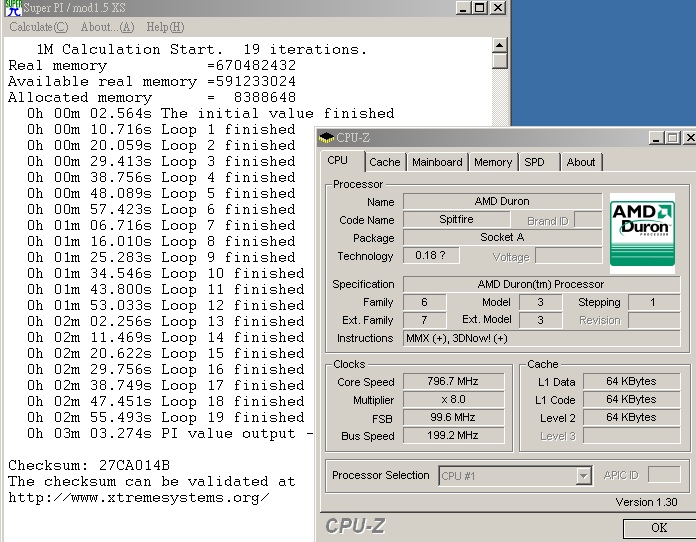This screenshot has width=696, height=542.
Task: Click the Family value 6
Action: pos(424,302)
